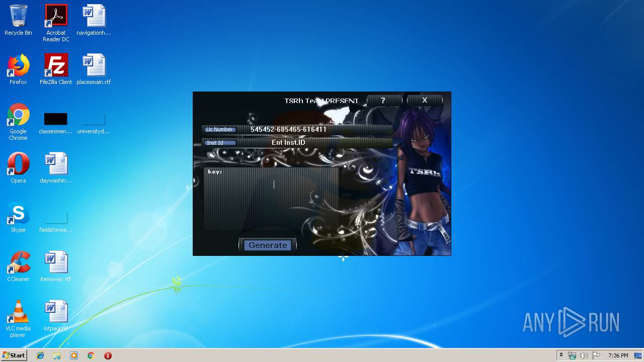Screen dimensions: 644x362
Task: Launch Google Chrome desktop shortcut
Action: tap(18, 122)
